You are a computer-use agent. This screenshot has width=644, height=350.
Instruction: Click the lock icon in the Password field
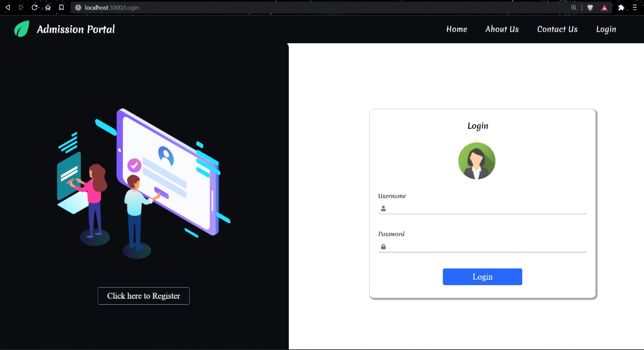tap(383, 246)
